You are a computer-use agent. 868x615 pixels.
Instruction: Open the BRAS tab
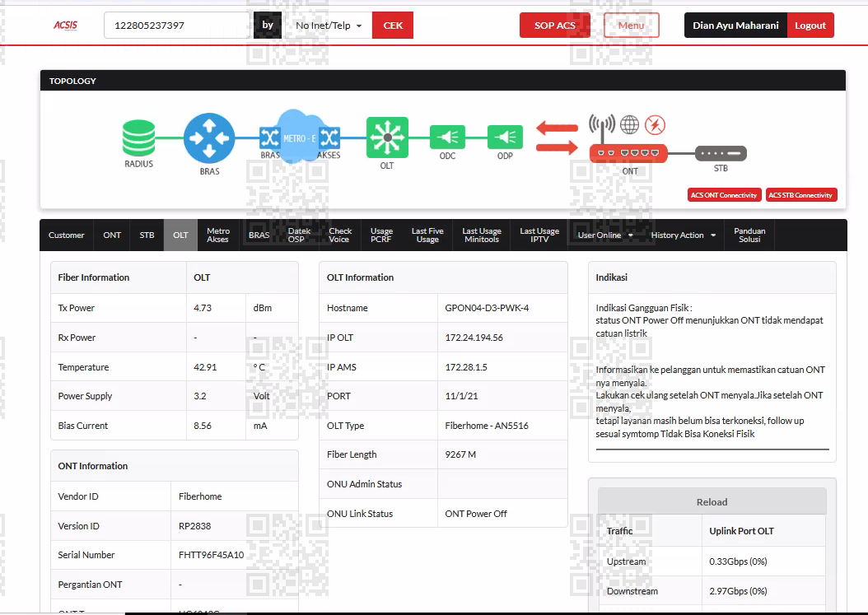click(259, 235)
